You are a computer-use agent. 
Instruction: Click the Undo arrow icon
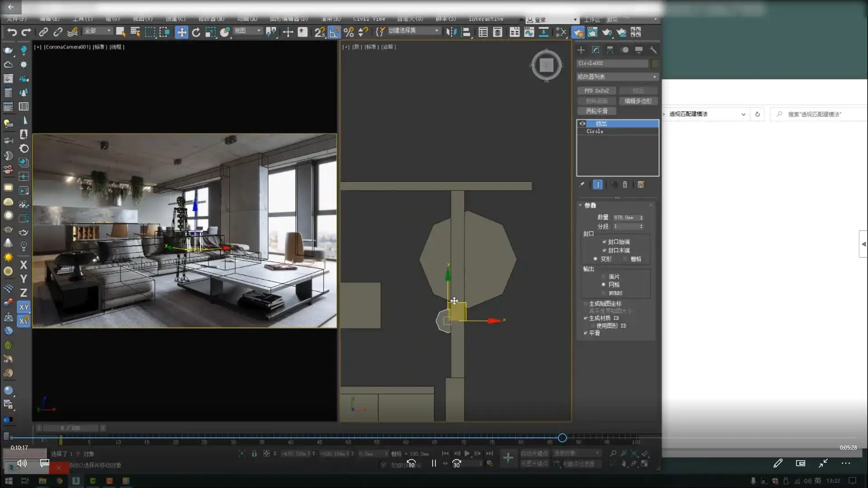point(12,32)
